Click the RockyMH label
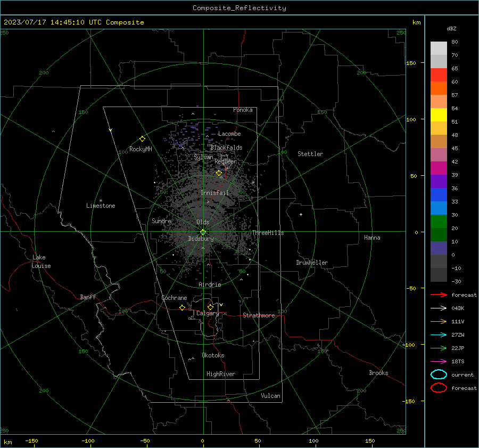Screen dimensions: 479x448 pos(141,149)
